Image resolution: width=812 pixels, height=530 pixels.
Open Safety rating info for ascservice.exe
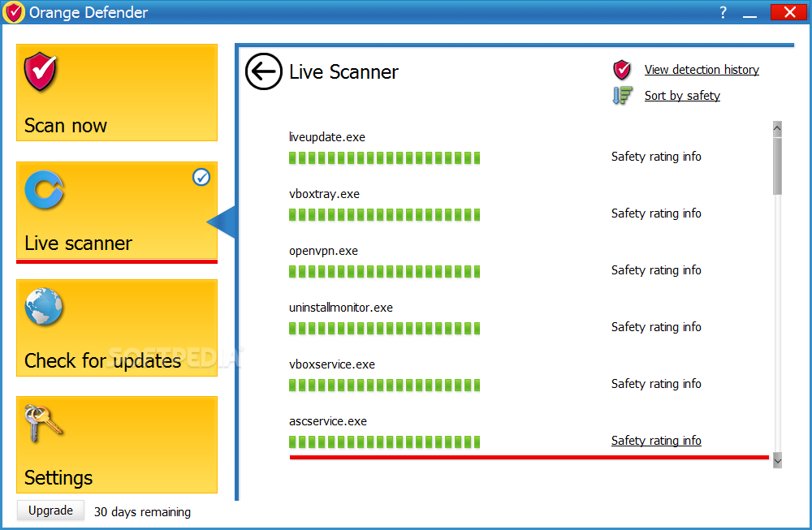(x=656, y=441)
